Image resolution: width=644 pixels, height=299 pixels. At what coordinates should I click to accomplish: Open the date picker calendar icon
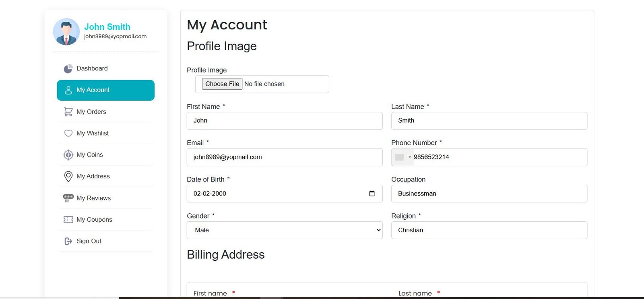pyautogui.click(x=372, y=194)
